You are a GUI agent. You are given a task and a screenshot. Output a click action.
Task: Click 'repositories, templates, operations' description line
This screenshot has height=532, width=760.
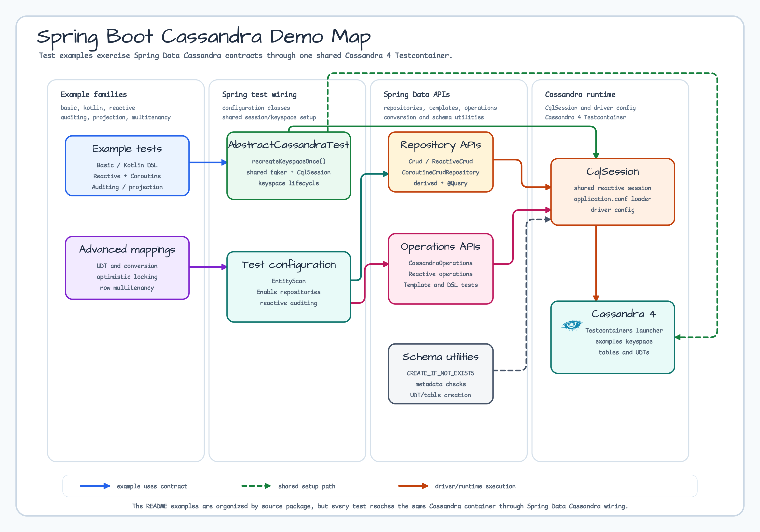pyautogui.click(x=440, y=108)
